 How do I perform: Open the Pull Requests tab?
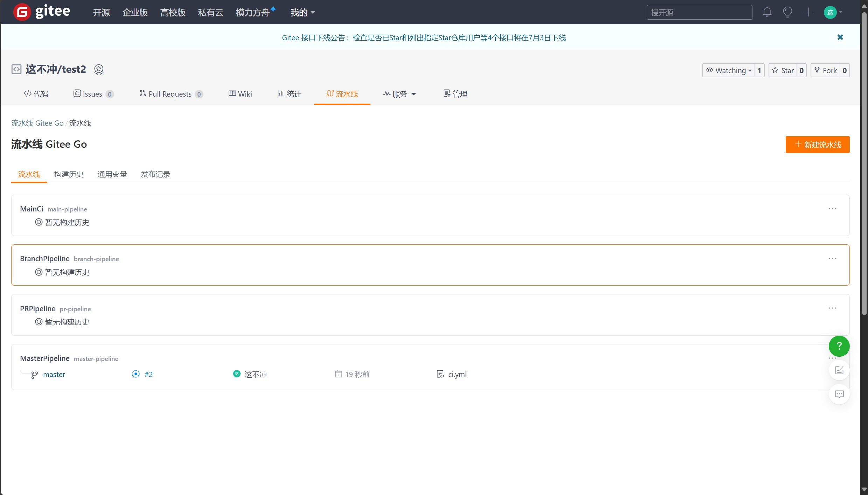coord(170,94)
